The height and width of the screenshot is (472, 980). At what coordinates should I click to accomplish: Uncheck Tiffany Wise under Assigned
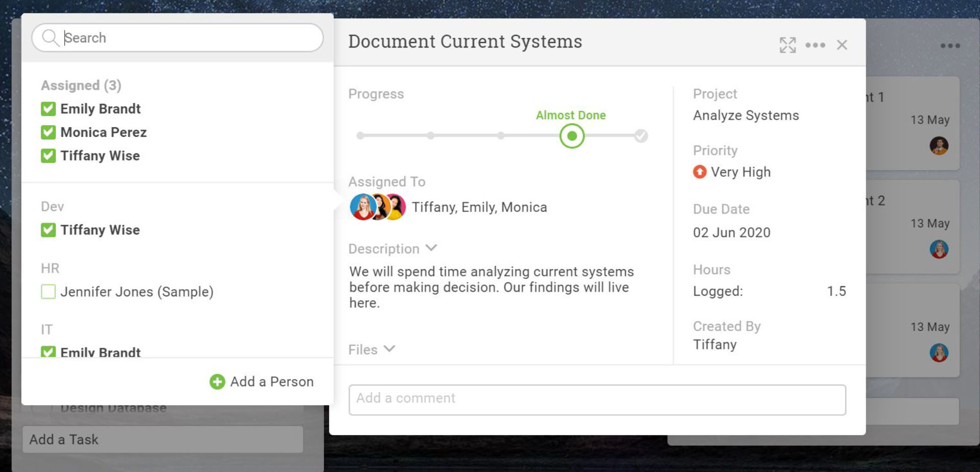[x=48, y=156]
